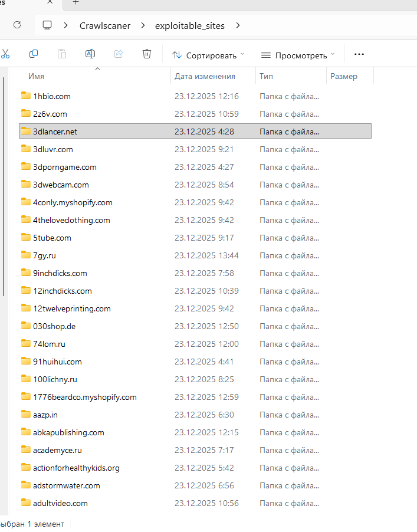The width and height of the screenshot is (417, 532).
Task: Click type cell of 7gy.ru row
Action: click(x=289, y=255)
